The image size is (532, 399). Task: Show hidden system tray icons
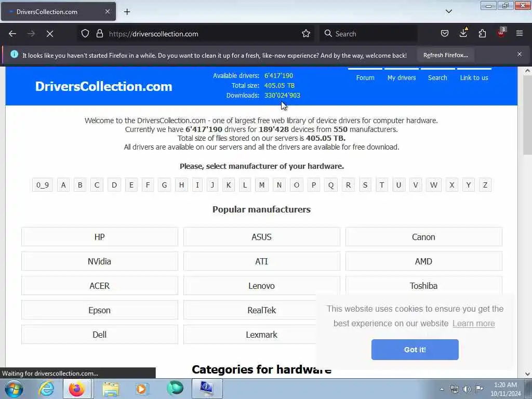click(x=442, y=389)
